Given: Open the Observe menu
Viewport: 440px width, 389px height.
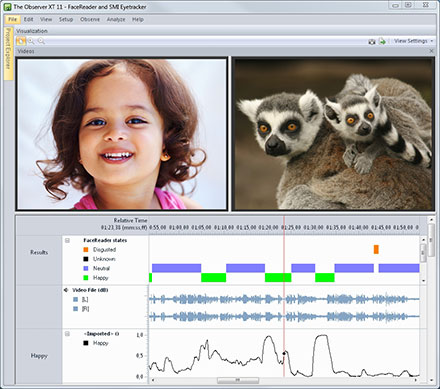Looking at the screenshot, I should click(x=90, y=19).
